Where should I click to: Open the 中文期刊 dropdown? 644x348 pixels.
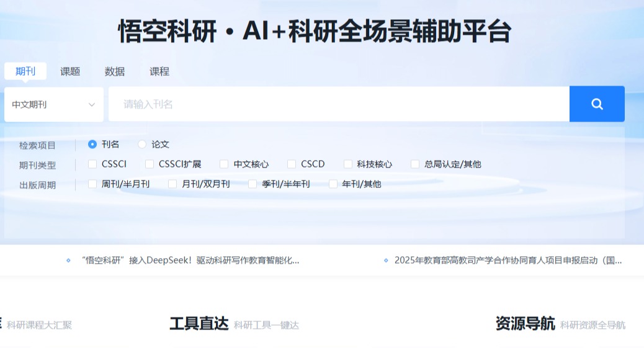point(54,104)
